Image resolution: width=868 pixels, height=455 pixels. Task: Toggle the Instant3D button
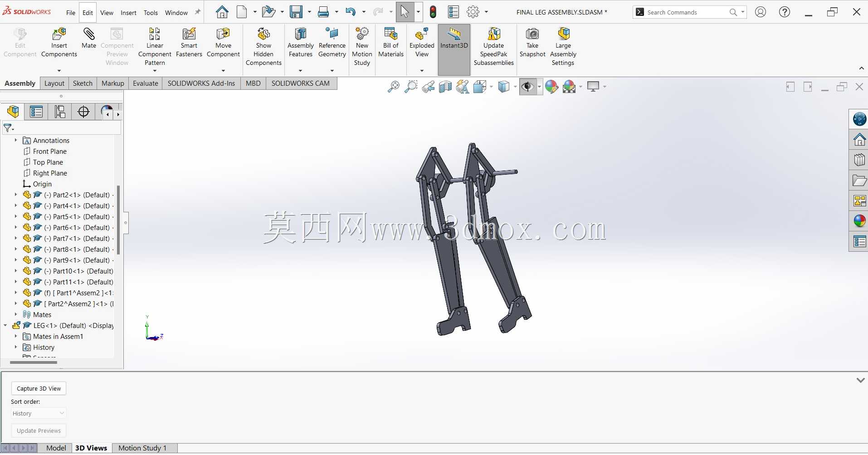pos(454,50)
